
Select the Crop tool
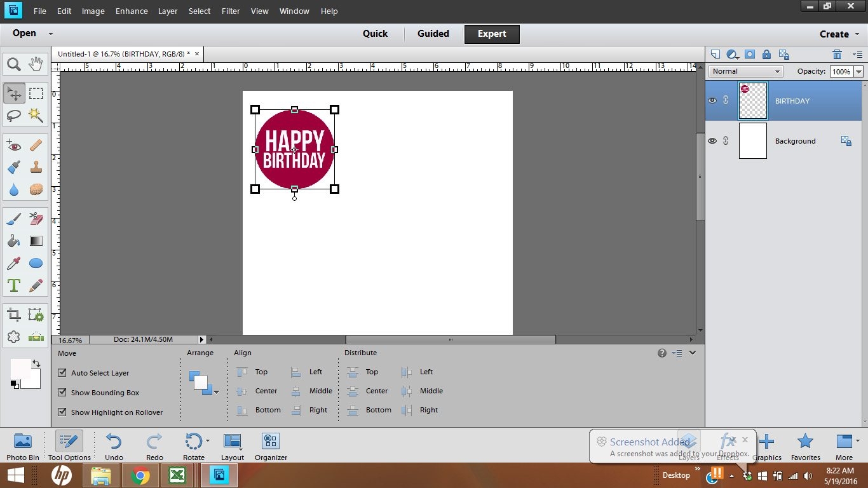[13, 315]
